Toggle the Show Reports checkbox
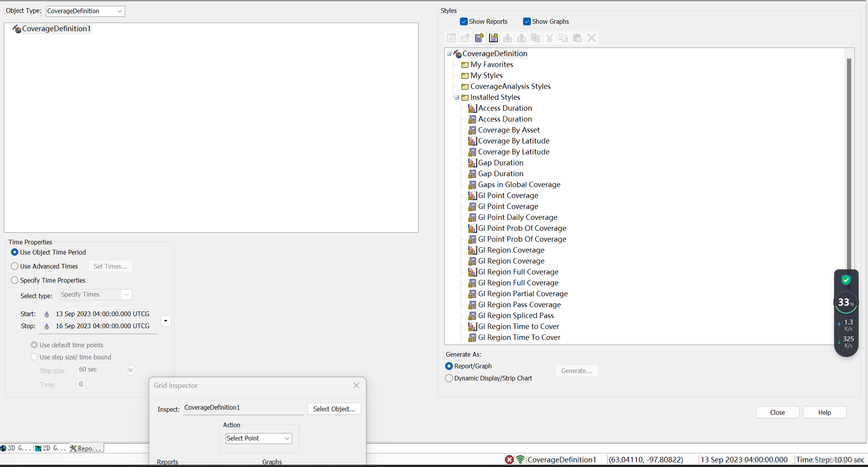868x467 pixels. (x=464, y=21)
